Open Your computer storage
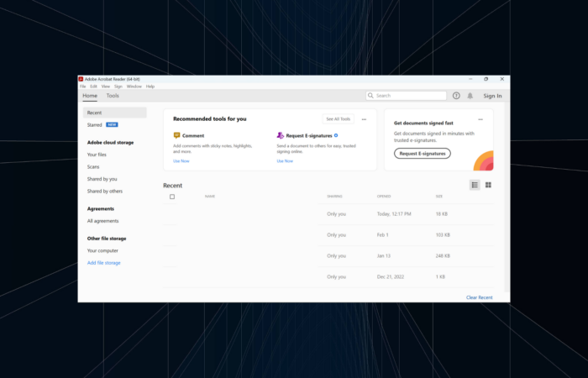 102,250
